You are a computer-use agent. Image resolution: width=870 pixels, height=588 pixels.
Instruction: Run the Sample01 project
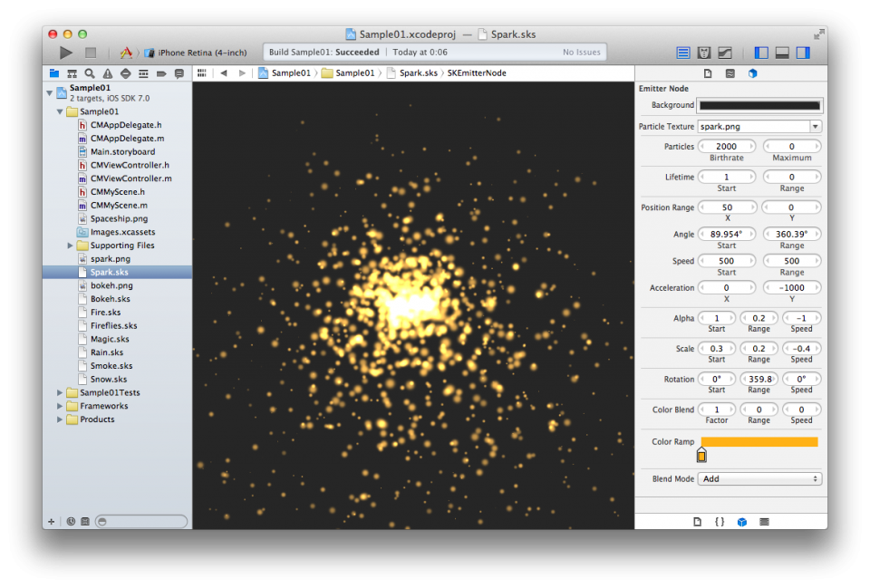(x=65, y=53)
